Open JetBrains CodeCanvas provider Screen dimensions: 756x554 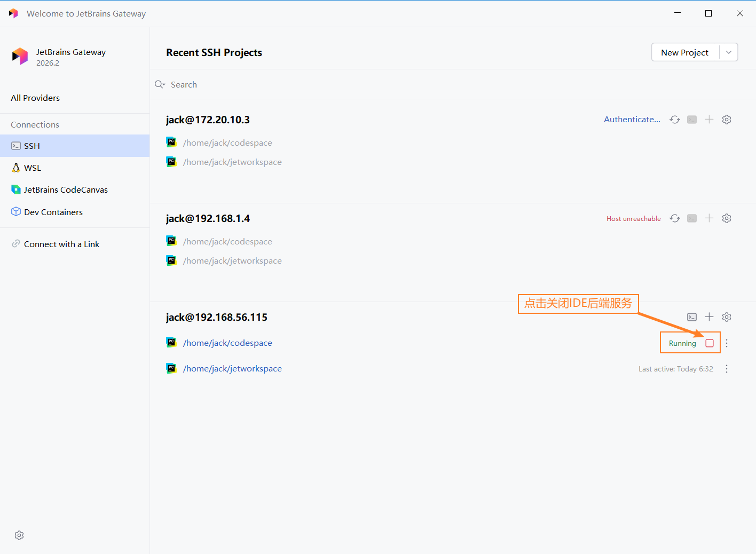[x=75, y=189]
